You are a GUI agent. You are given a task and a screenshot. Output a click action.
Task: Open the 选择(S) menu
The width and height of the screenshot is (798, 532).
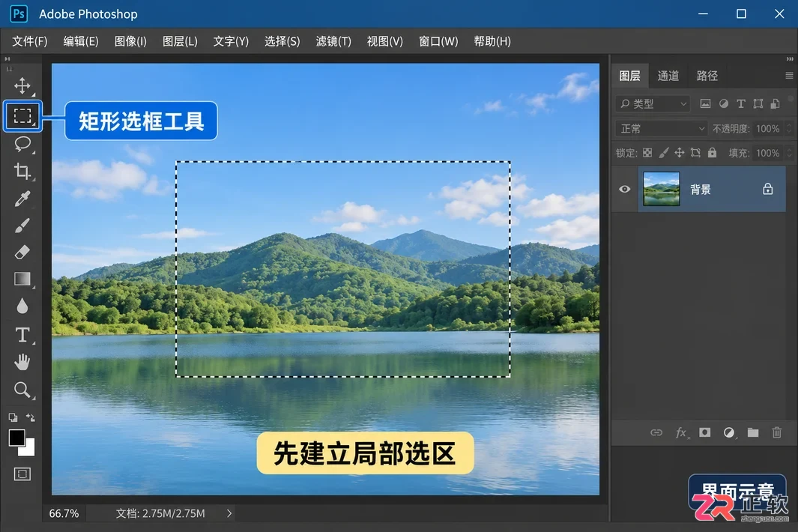[282, 41]
